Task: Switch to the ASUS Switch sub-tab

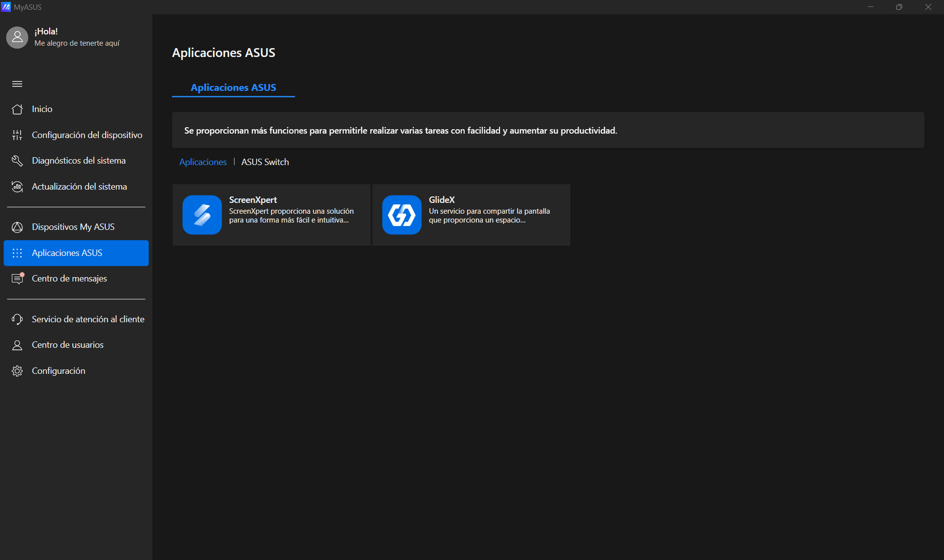Action: [x=265, y=162]
